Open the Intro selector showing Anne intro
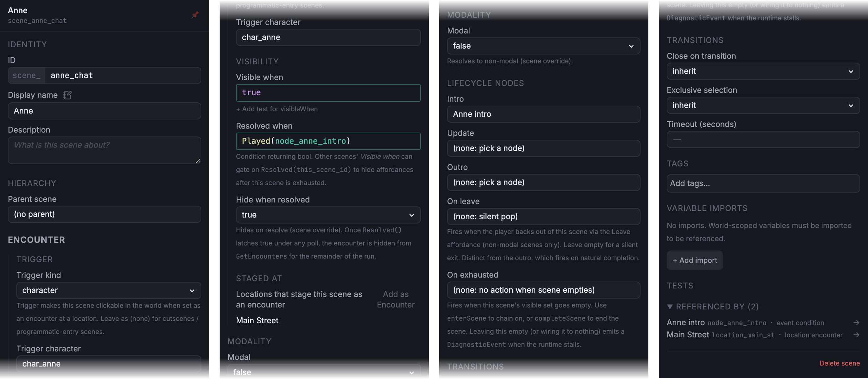 tap(543, 114)
